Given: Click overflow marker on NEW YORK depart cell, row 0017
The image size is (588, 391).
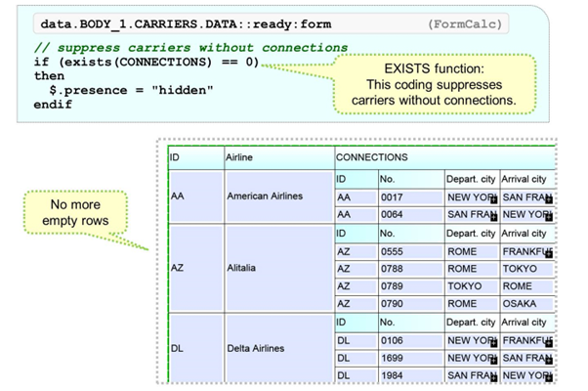Looking at the screenshot, I should pos(494,198).
